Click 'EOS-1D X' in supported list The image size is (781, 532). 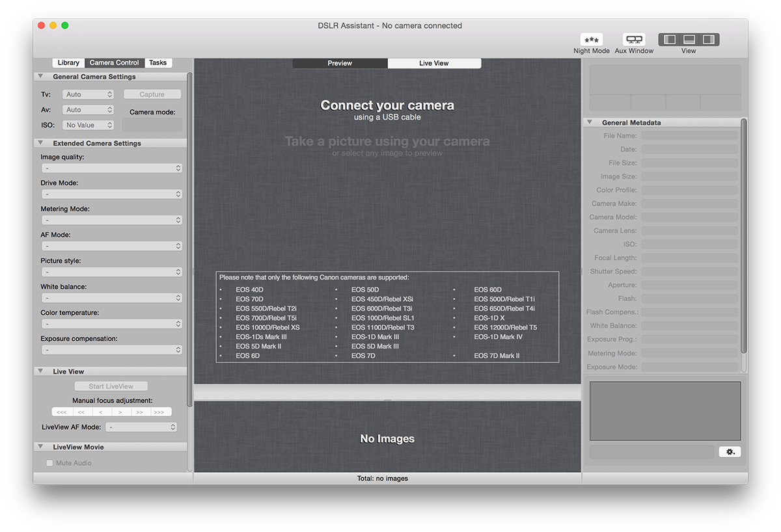pyautogui.click(x=489, y=318)
